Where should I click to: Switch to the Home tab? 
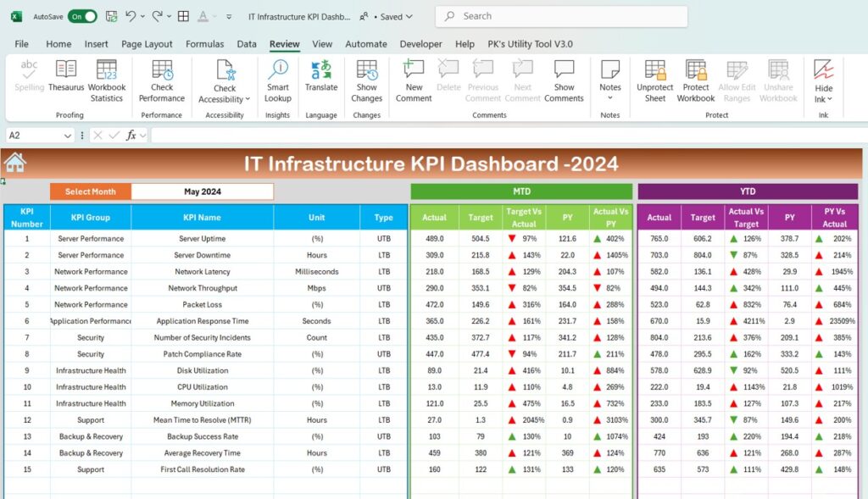(x=58, y=44)
